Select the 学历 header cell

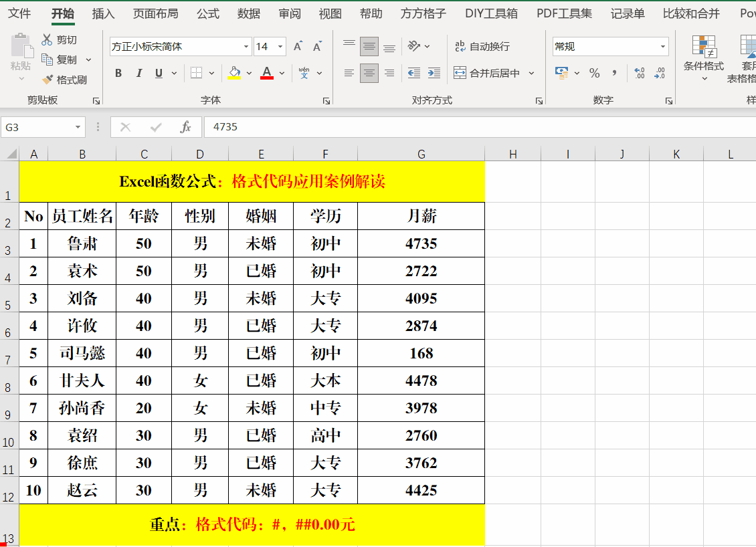[x=325, y=216]
